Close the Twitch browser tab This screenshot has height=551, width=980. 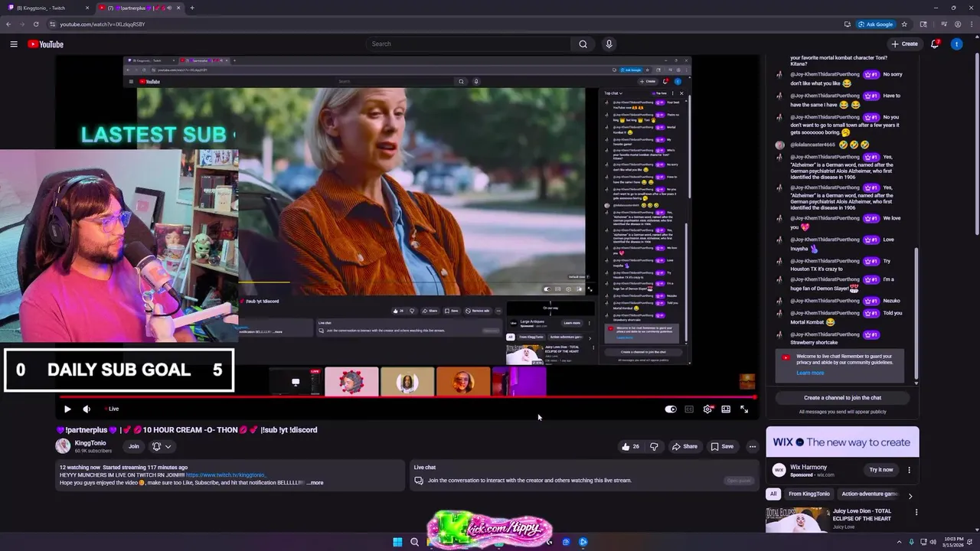coord(87,8)
